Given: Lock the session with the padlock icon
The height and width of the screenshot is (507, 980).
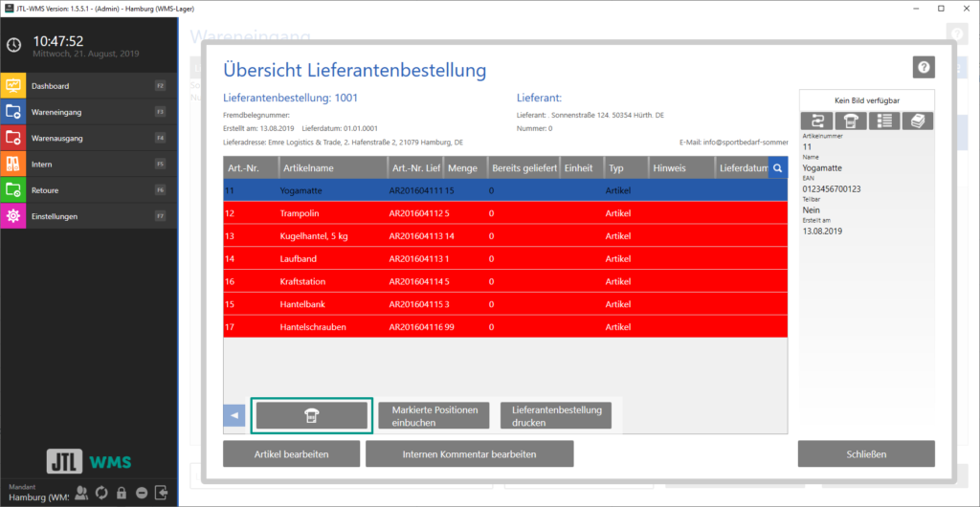Looking at the screenshot, I should 122,493.
